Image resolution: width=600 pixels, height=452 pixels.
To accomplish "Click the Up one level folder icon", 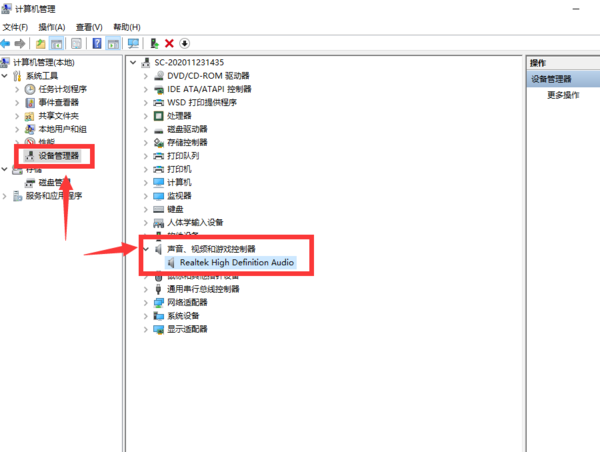I will point(41,44).
